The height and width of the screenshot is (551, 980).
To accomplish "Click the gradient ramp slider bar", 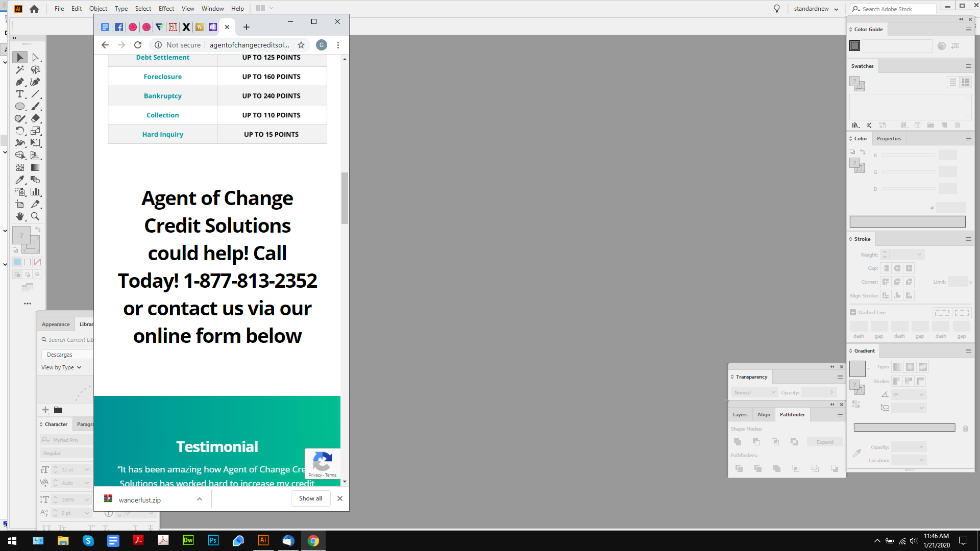I will coord(904,428).
